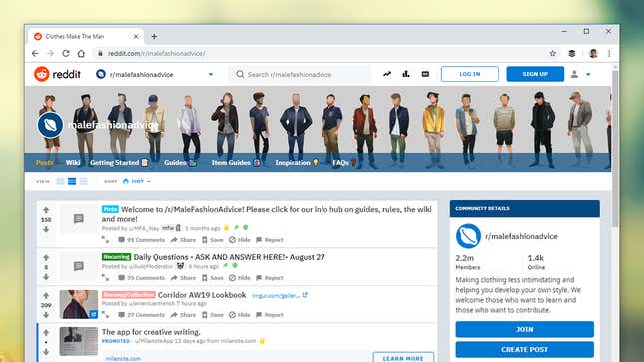
Task: Click the browser address bar URL
Action: tap(156, 54)
